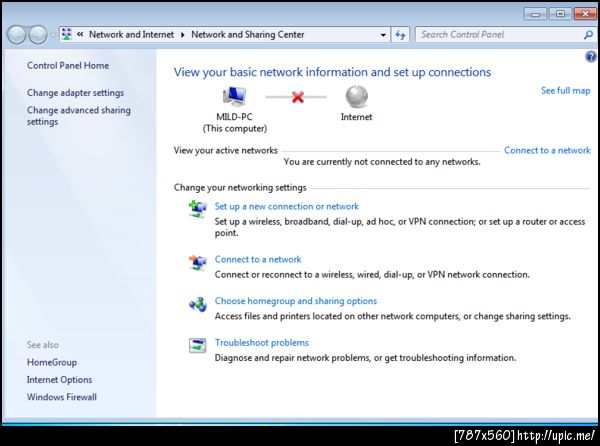Click 'Access files and printers' description text
The image size is (600, 446).
tap(393, 316)
